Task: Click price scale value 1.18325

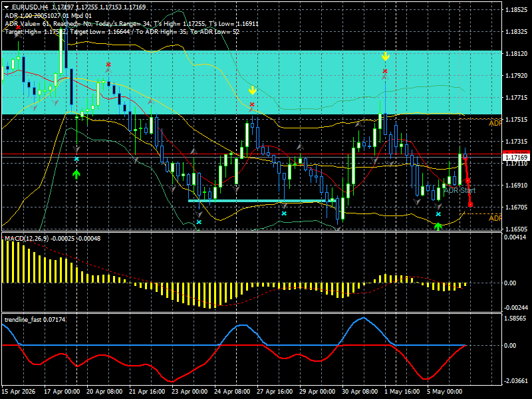Action: click(x=517, y=31)
